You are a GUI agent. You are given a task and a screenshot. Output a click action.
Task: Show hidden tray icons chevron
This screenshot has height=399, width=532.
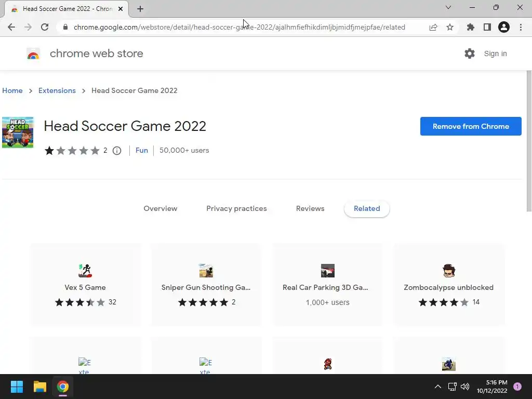point(438,387)
